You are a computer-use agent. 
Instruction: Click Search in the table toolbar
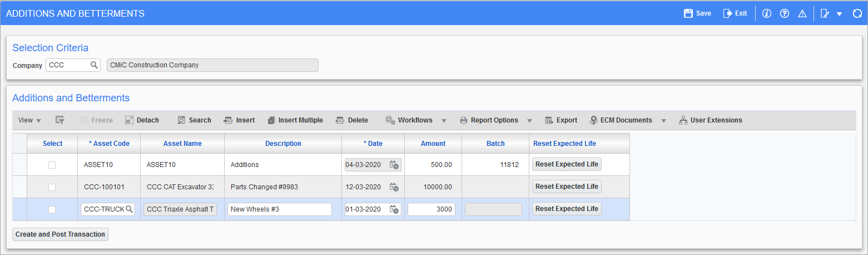(194, 120)
